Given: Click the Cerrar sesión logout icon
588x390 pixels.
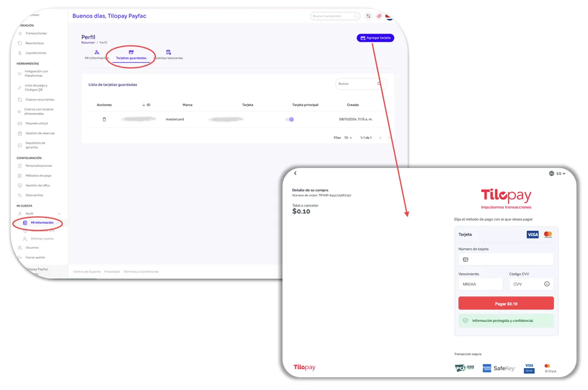Looking at the screenshot, I should [x=20, y=257].
